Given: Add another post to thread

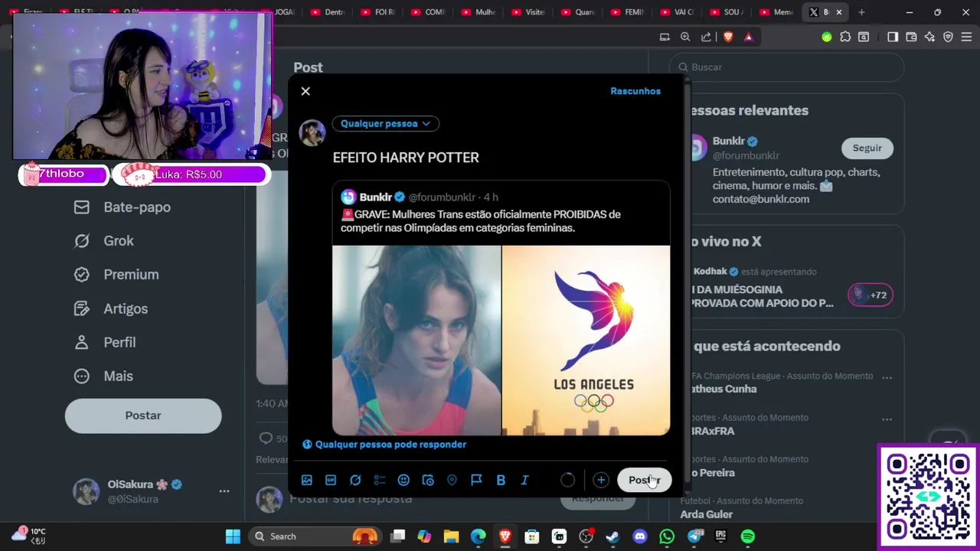Looking at the screenshot, I should (601, 480).
